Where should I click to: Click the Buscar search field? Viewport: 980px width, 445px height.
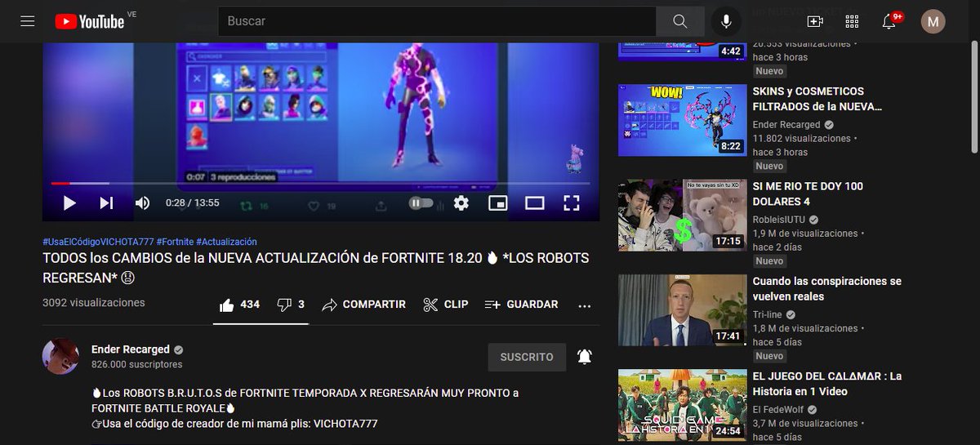click(x=437, y=21)
